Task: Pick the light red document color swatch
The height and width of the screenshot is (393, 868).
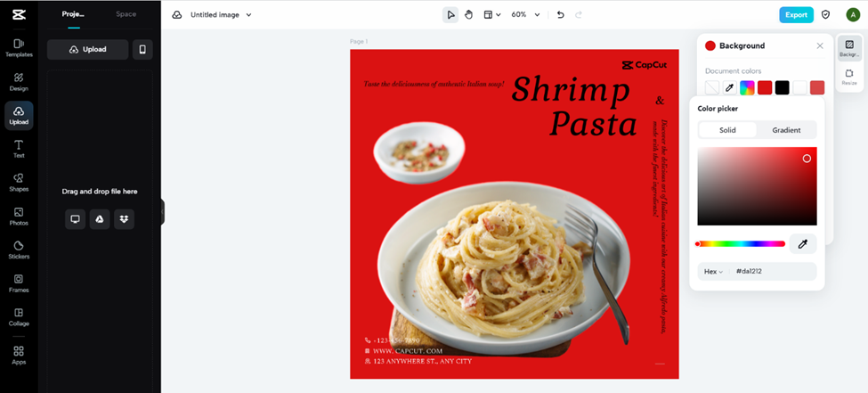Action: (x=817, y=87)
